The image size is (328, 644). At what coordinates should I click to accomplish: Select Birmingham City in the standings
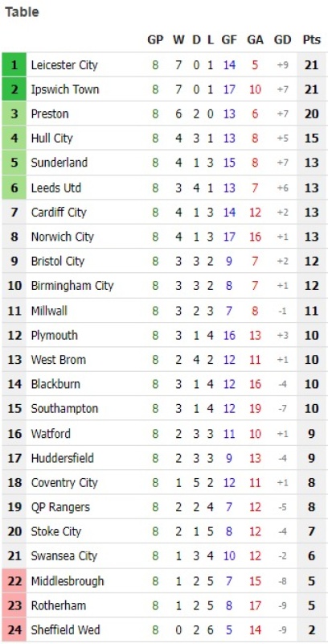[72, 286]
